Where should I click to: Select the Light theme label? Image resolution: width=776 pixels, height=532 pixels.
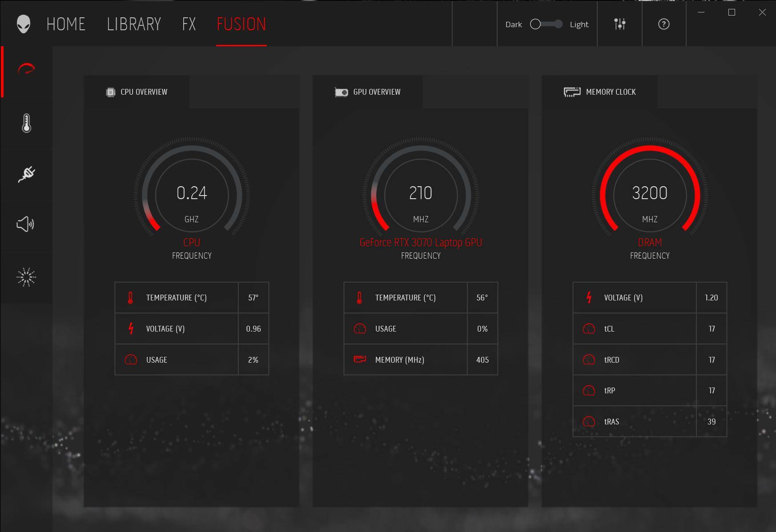tap(579, 24)
